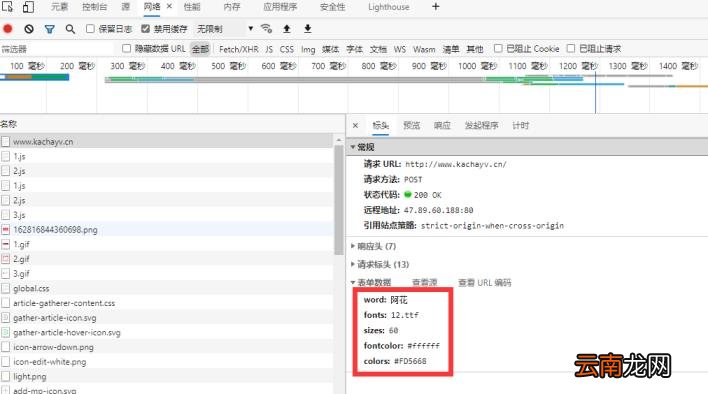Select the request URL value http://www.kachayv.cn/
The width and height of the screenshot is (708, 394).
[456, 164]
